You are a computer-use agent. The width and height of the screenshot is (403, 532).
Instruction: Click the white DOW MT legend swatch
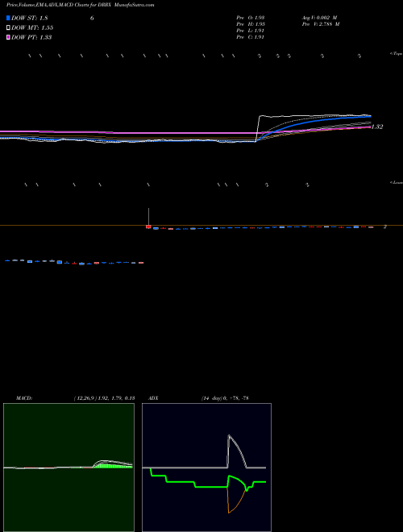coord(8,27)
